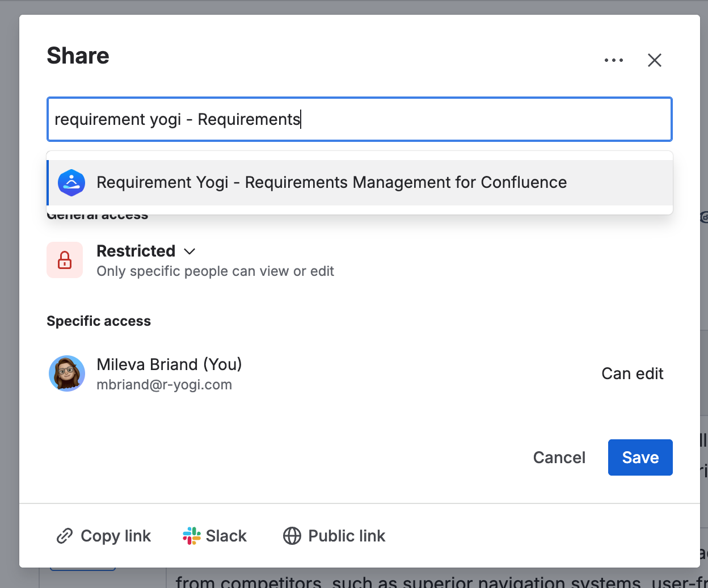Close the Share dialog
The width and height of the screenshot is (708, 588).
654,60
